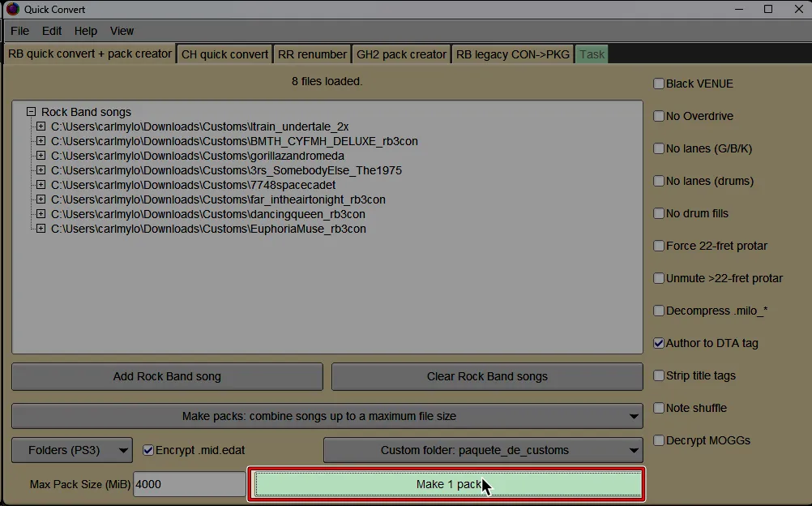Viewport: 812px width, 506px height.
Task: Enable the Black VENUE checkbox
Action: tap(659, 84)
